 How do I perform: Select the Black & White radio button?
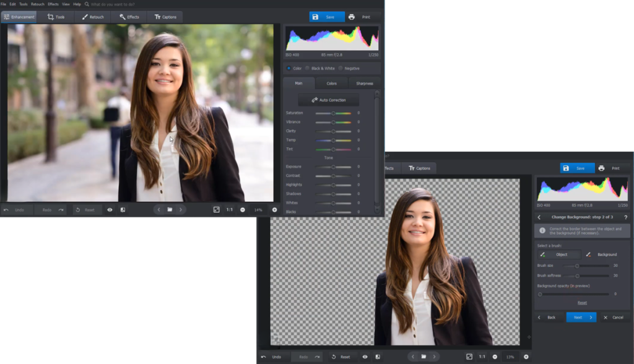pyautogui.click(x=308, y=68)
